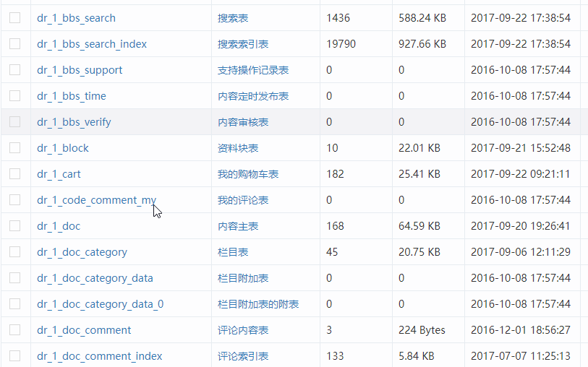Follow the dr_1_code_comment_my link
588x367 pixels.
click(x=96, y=200)
